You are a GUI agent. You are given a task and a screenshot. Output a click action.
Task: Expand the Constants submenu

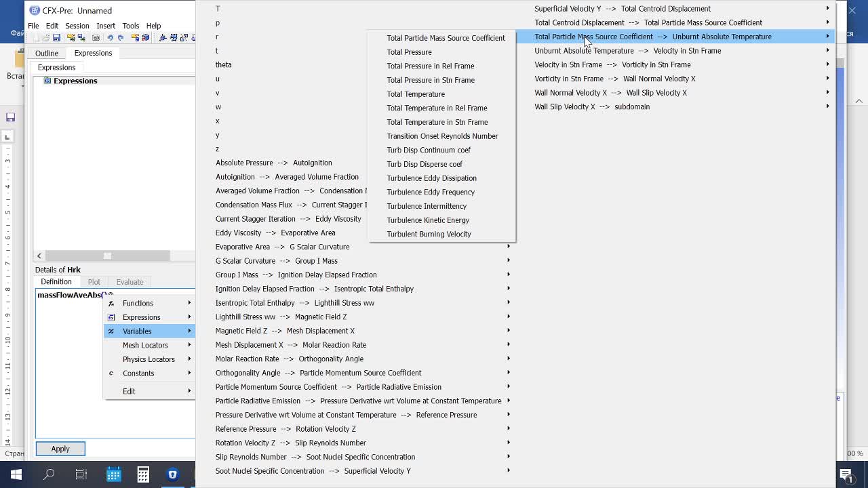(x=150, y=373)
